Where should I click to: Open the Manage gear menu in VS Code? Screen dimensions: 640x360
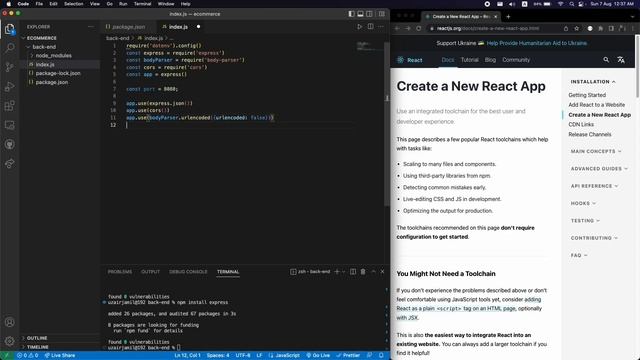pos(9,341)
